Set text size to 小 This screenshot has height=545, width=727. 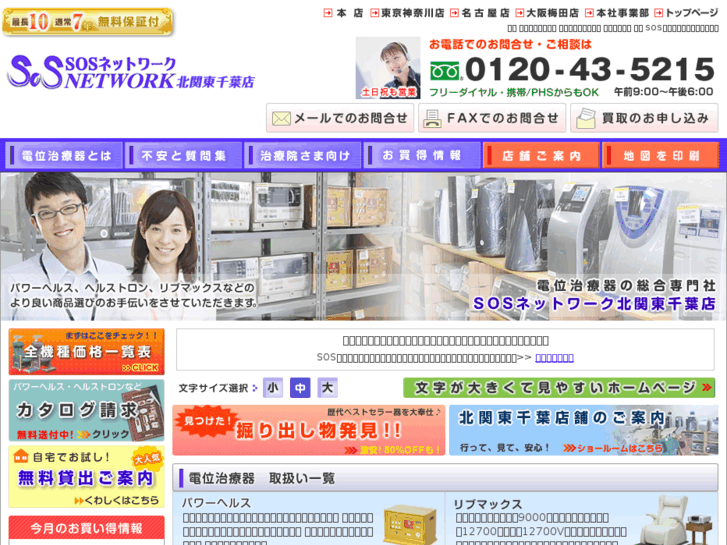[273, 388]
